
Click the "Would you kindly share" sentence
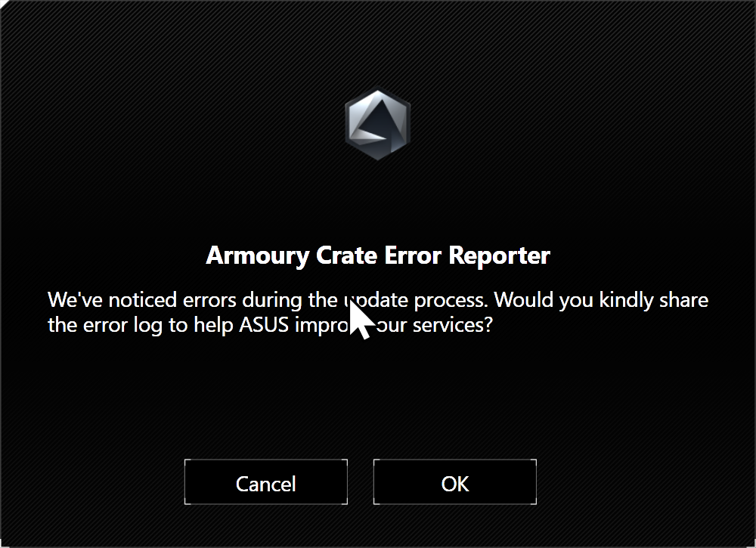pos(601,300)
